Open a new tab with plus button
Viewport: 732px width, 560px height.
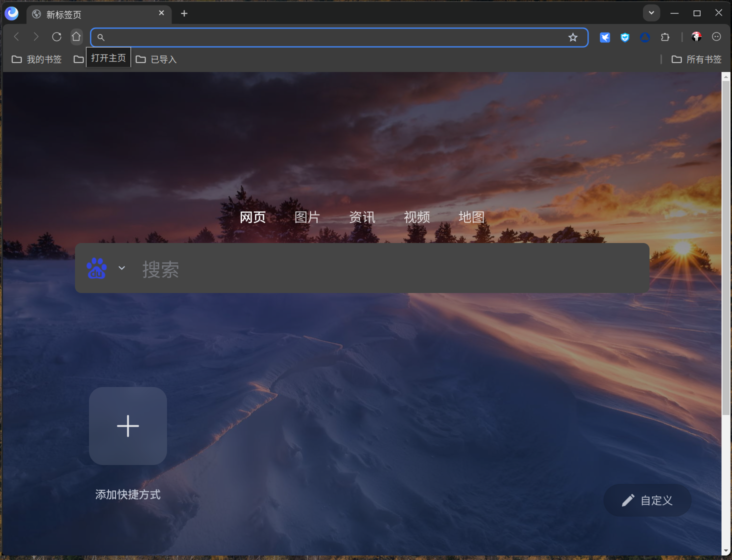pyautogui.click(x=184, y=13)
